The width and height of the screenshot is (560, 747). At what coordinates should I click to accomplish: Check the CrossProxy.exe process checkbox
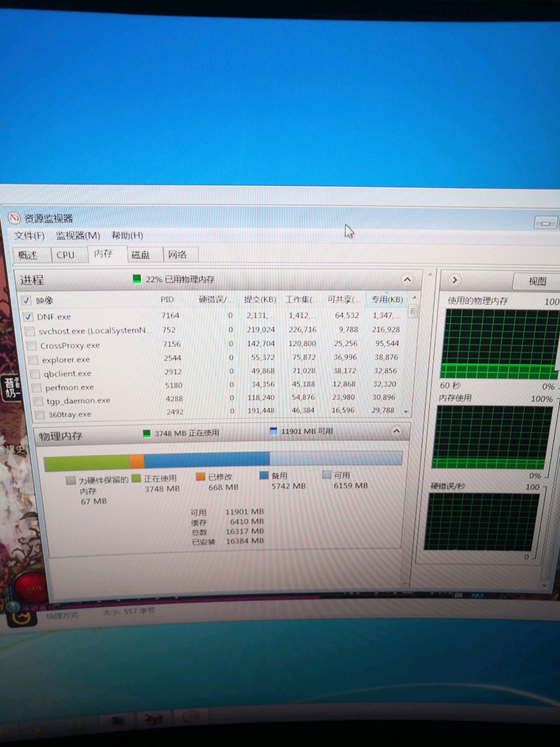pyautogui.click(x=31, y=345)
